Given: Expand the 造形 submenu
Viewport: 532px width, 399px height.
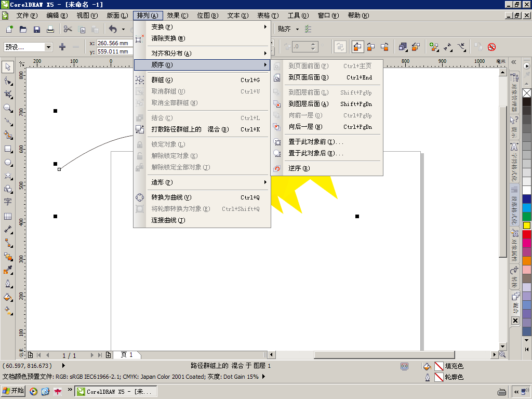Looking at the screenshot, I should tap(202, 182).
